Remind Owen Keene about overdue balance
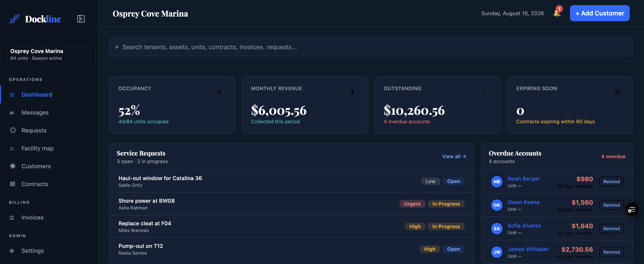The height and width of the screenshot is (264, 644). coord(611,205)
